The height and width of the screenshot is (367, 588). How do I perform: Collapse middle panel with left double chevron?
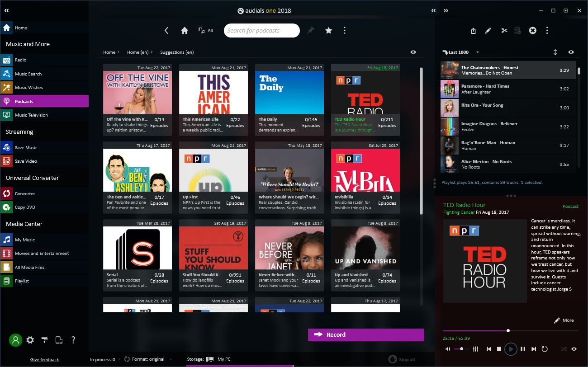click(x=434, y=10)
